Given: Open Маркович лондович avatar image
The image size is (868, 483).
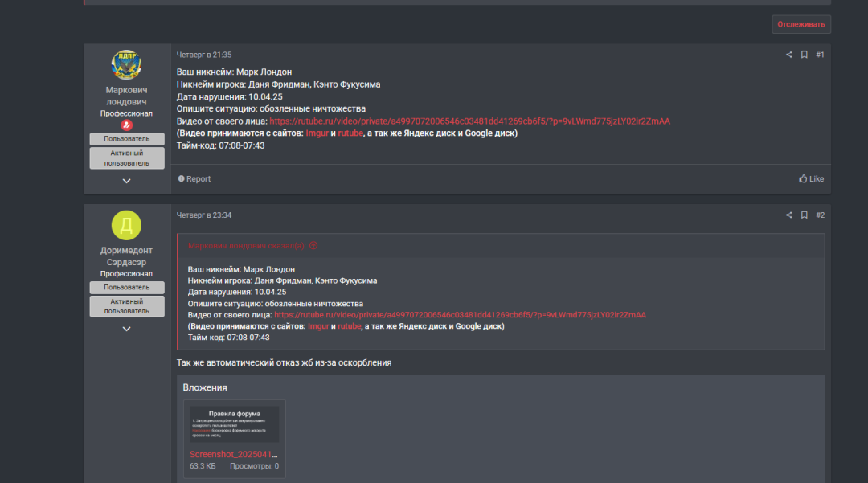Looking at the screenshot, I should pos(126,64).
